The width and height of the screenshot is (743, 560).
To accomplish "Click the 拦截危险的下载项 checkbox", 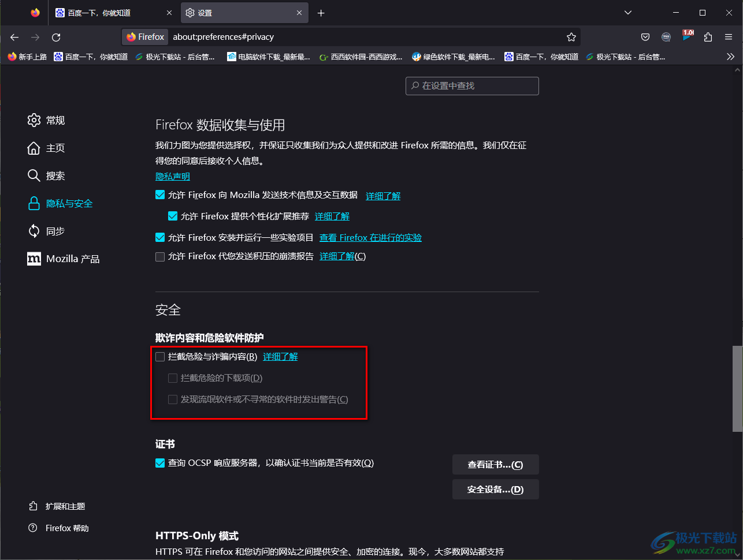I will point(173,378).
